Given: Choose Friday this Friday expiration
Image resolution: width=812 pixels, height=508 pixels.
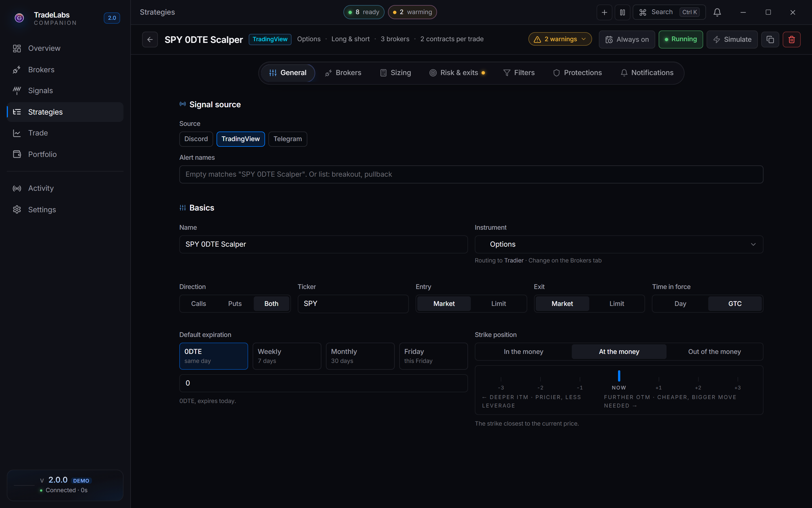Looking at the screenshot, I should point(433,356).
